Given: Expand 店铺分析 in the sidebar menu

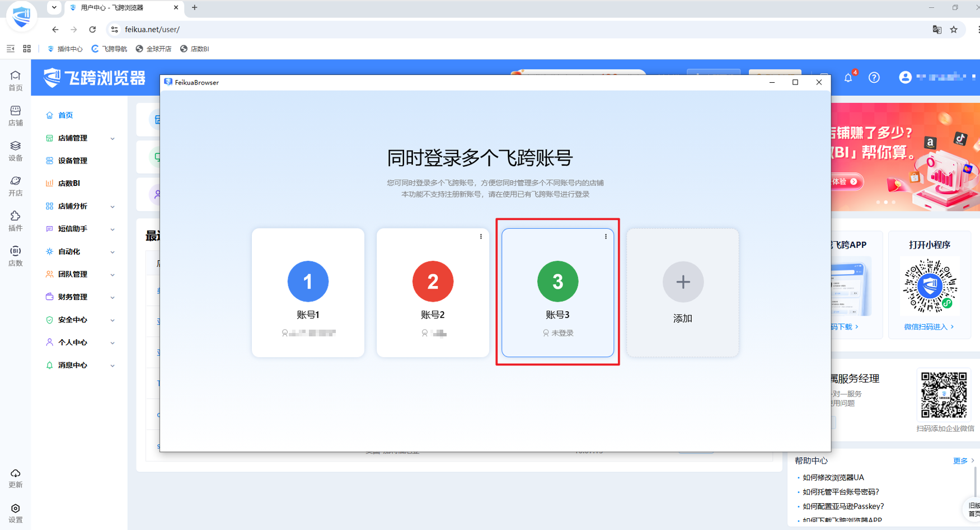Looking at the screenshot, I should click(x=79, y=207).
